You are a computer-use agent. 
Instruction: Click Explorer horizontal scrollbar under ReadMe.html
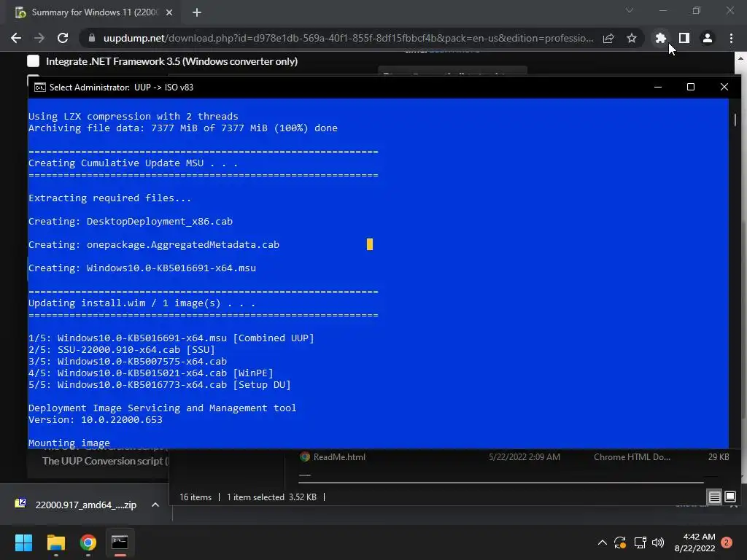click(501, 483)
